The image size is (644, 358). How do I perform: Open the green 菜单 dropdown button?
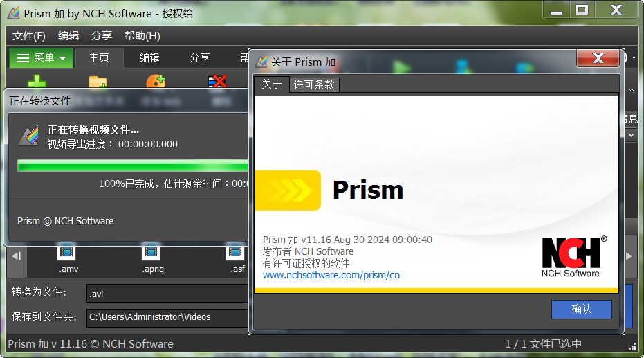(41, 58)
